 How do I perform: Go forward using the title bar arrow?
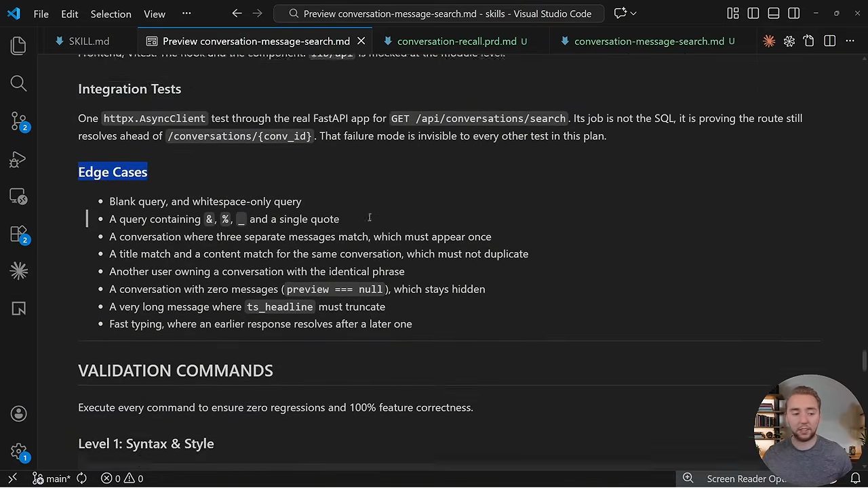(257, 14)
